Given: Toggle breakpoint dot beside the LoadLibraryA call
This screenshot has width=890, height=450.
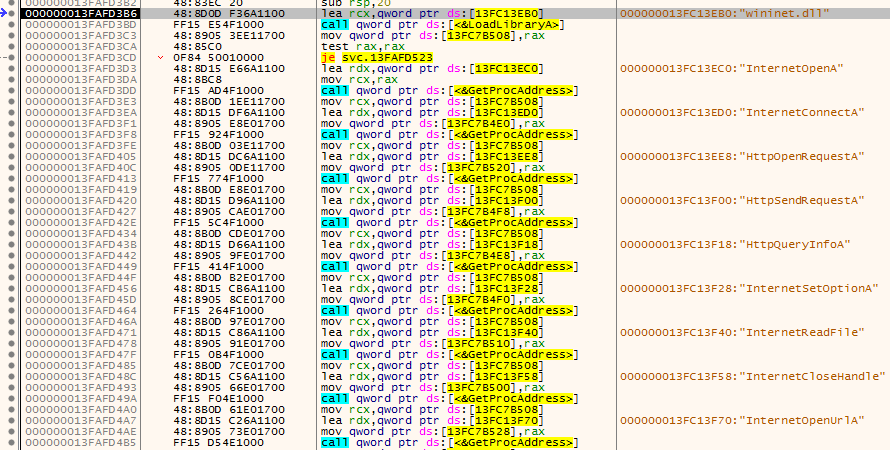Looking at the screenshot, I should (11, 24).
